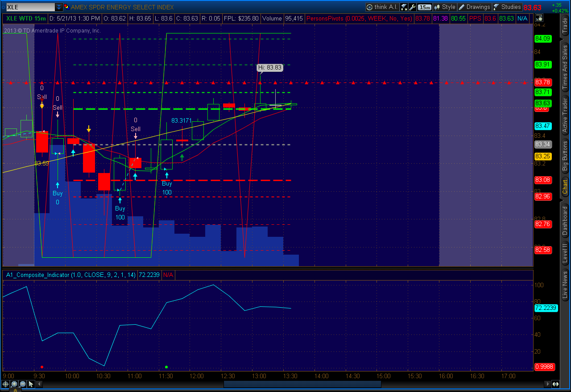Screen dimensions: 571x392
Task: Click the chart gadget hand icon
Action: click(x=539, y=18)
